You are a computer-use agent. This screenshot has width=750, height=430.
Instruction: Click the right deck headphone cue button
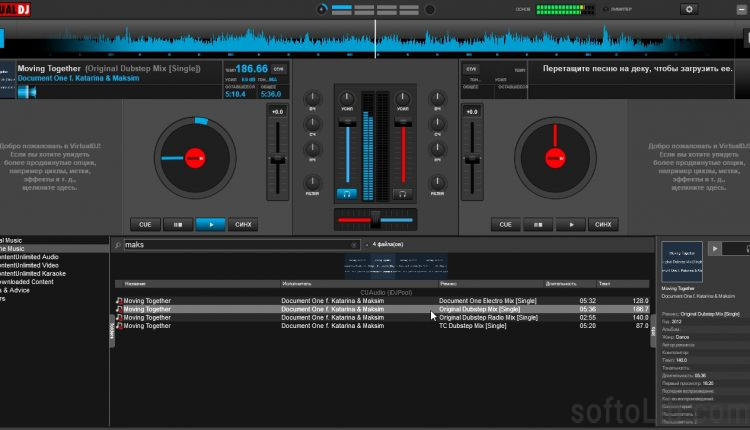tap(402, 194)
